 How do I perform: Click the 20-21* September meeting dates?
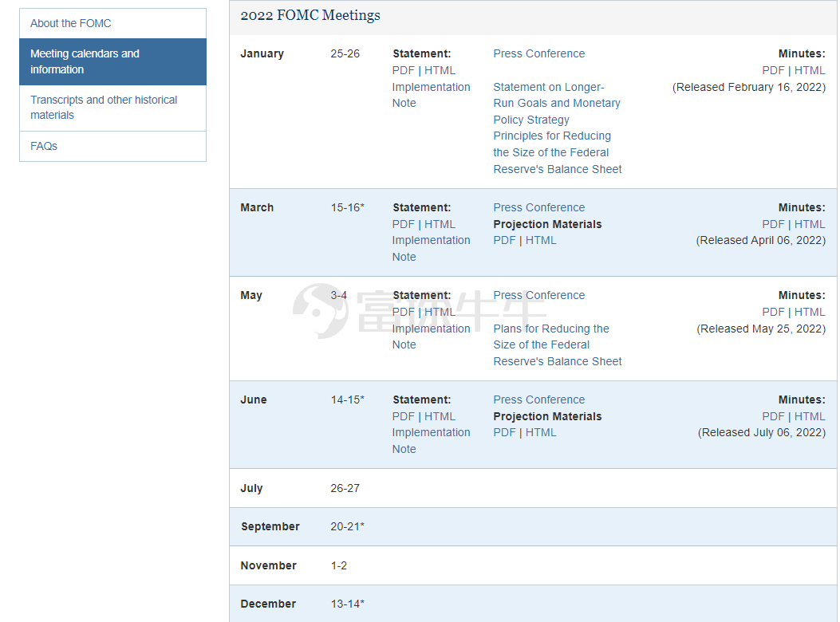coord(347,526)
